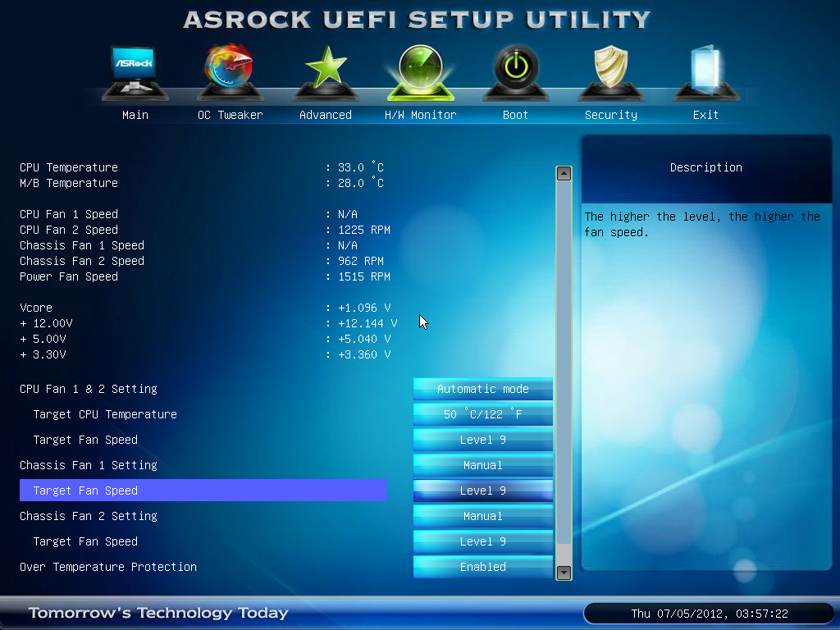Open highlighted Chassis Fan 1 Level 9 dropdown

tap(482, 491)
